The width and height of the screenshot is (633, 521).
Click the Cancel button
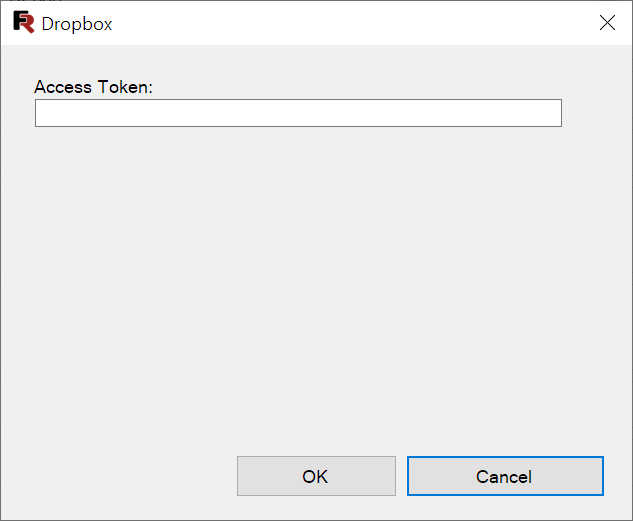click(505, 476)
